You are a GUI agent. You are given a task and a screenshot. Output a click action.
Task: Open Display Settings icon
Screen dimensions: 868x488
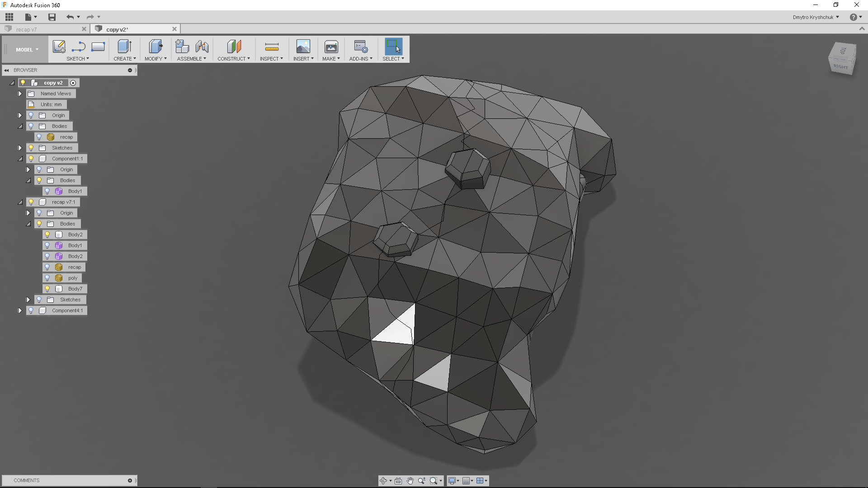[x=452, y=481]
